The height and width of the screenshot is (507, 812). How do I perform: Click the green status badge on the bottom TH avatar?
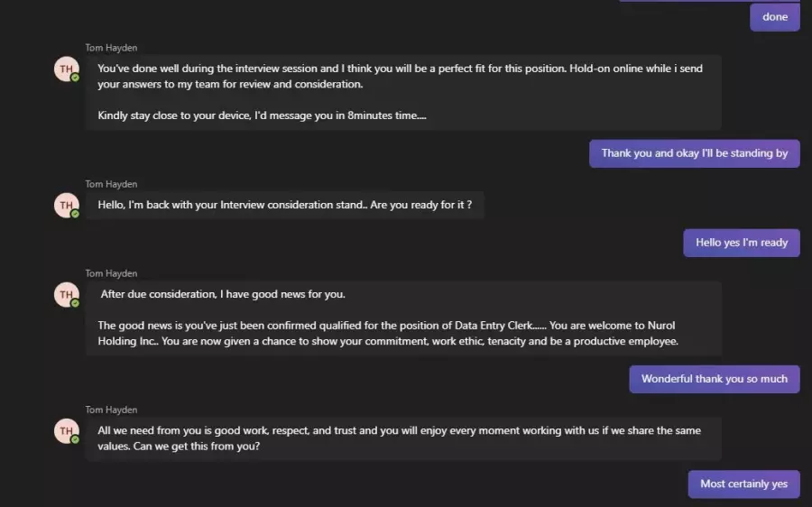click(x=75, y=439)
